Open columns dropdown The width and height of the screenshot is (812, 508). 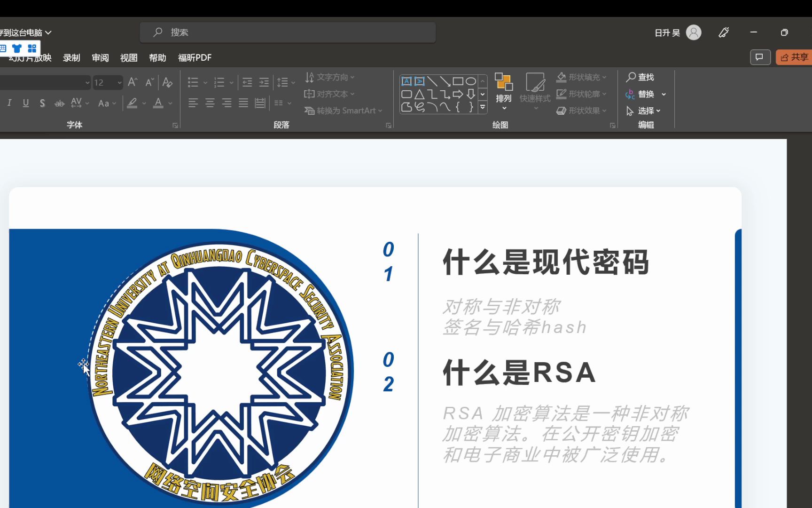[x=283, y=103]
